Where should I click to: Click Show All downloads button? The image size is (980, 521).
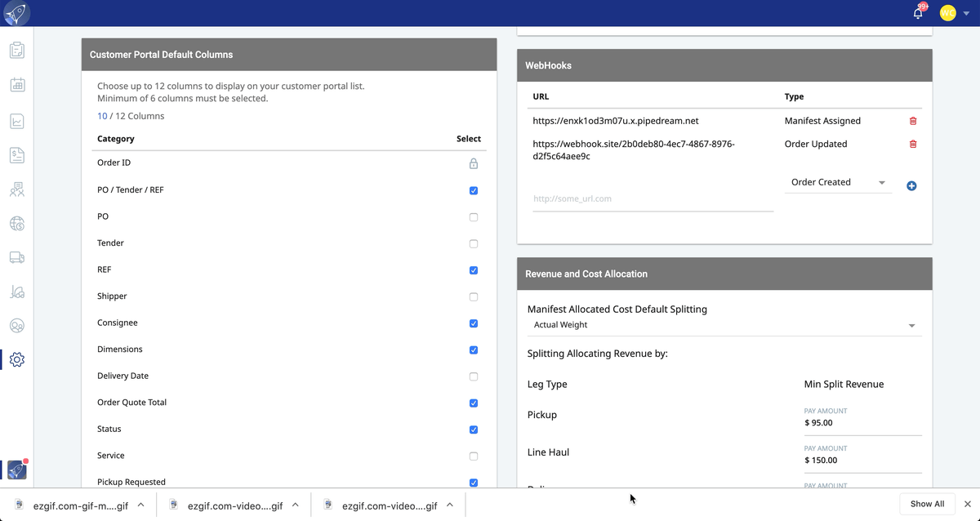tap(927, 504)
